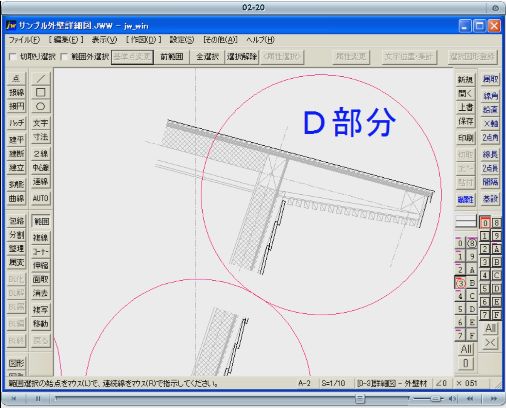This screenshot has width=506, height=409.
Task: Click the video seek slider thumb
Action: [360, 398]
